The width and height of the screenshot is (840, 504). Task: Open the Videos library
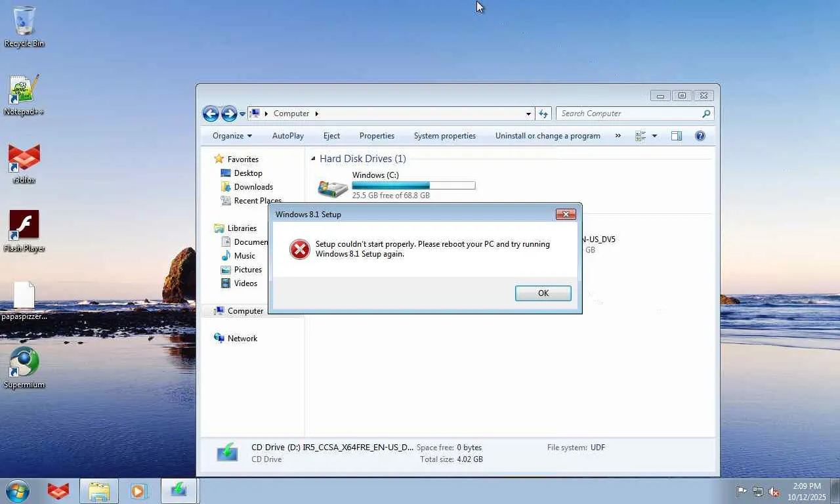[x=245, y=283]
